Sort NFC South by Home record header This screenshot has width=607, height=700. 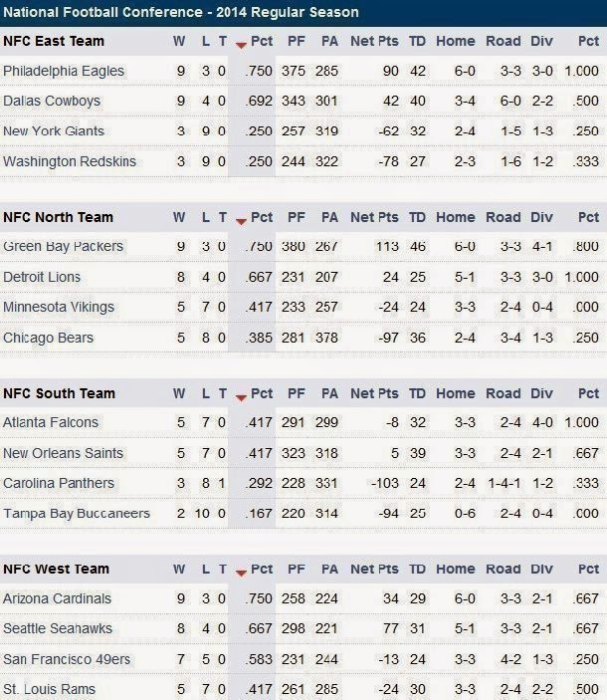tap(456, 393)
